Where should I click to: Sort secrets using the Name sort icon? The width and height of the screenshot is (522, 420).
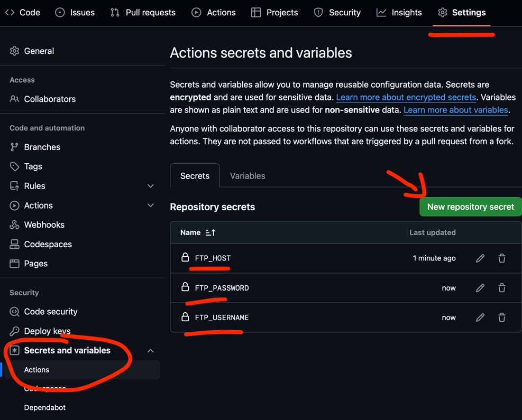tap(210, 232)
